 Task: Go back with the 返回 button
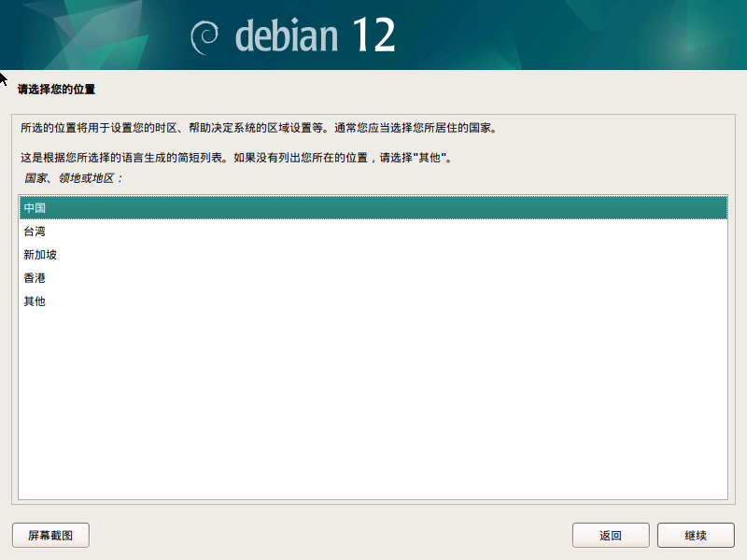[611, 535]
